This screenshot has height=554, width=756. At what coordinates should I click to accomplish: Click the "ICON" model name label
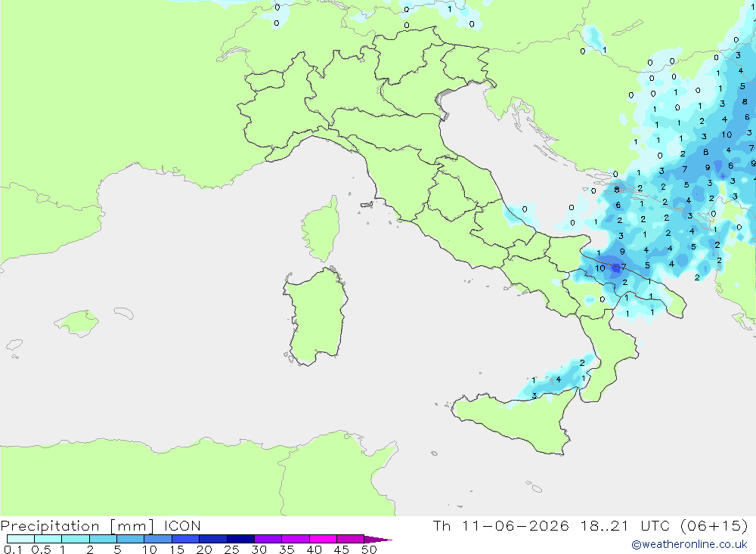pos(182,526)
